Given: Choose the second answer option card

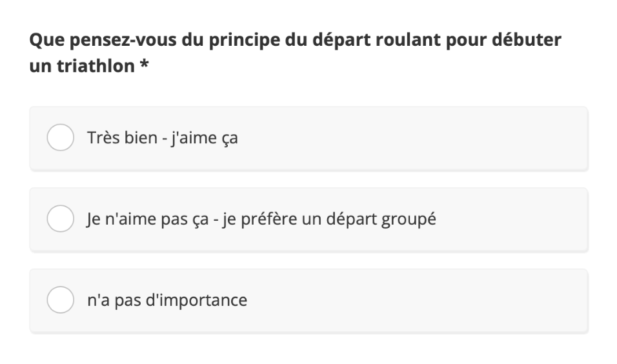Looking at the screenshot, I should tap(309, 219).
